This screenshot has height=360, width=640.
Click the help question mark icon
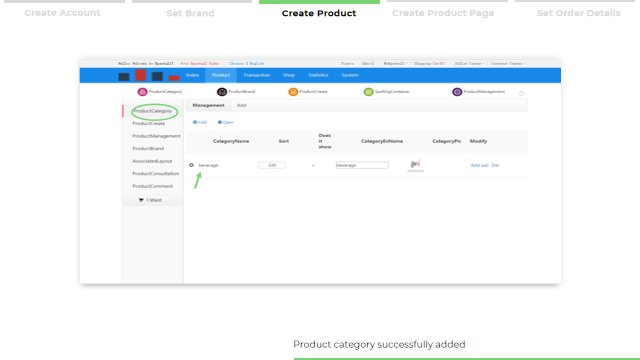pyautogui.click(x=521, y=93)
